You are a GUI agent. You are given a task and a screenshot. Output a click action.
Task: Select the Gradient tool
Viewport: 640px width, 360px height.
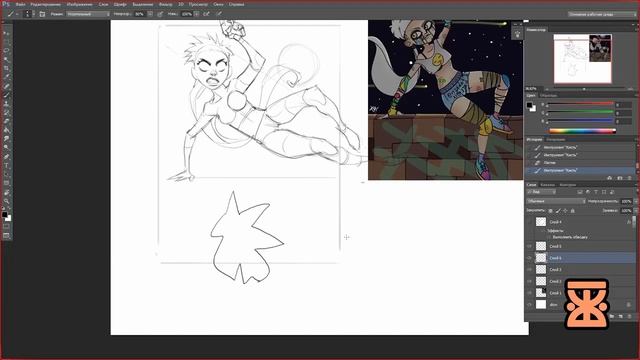tap(6, 130)
